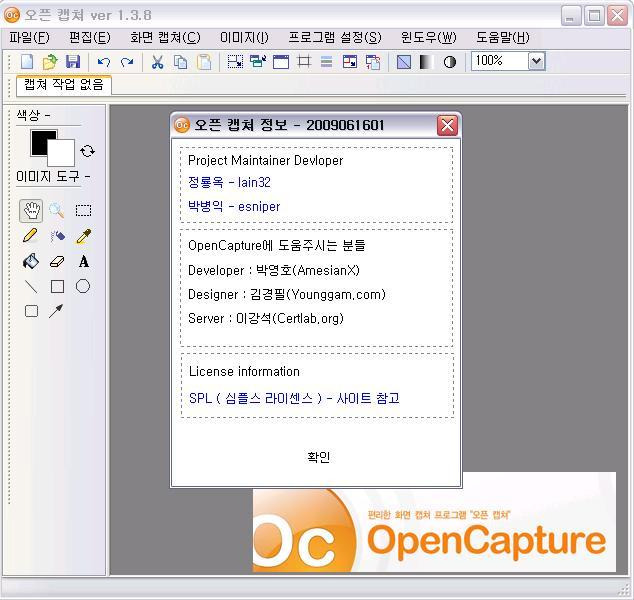This screenshot has width=634, height=600.
Task: Select the Rectangle shape tool
Action: 57,287
